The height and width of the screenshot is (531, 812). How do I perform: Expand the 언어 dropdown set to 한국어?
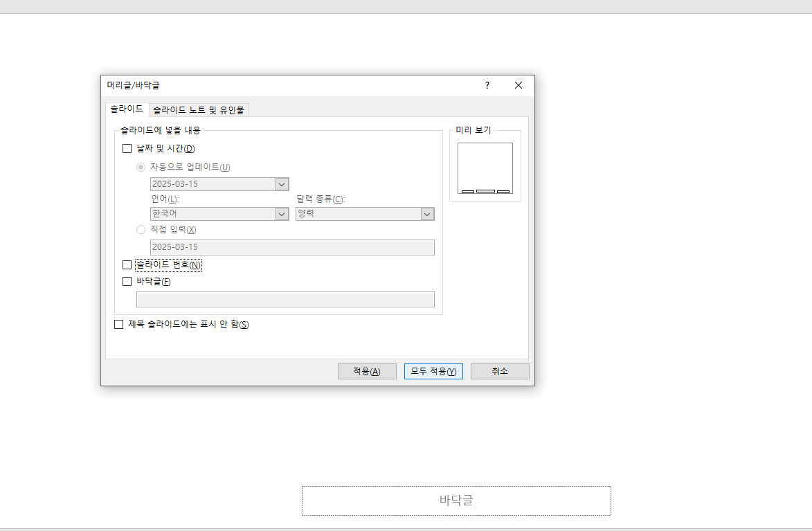[281, 214]
